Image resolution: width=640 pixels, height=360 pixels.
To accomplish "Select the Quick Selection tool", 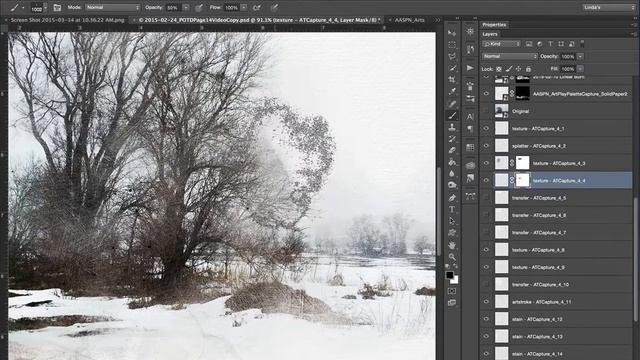I will click(x=452, y=68).
